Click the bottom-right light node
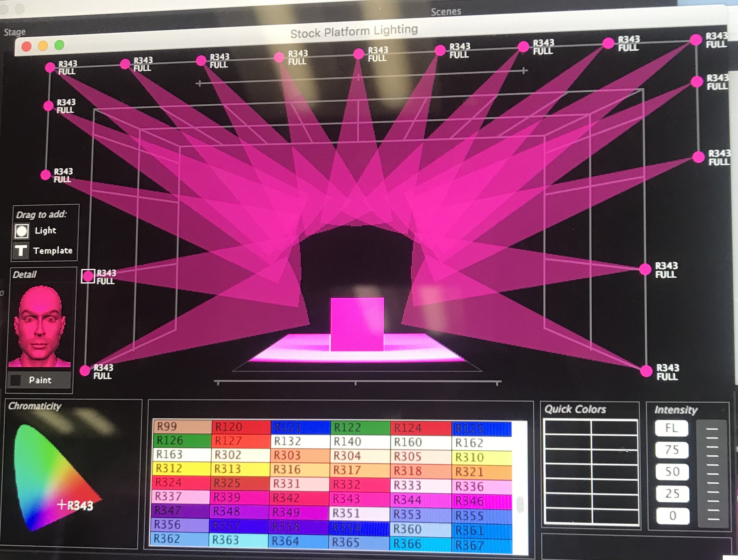 coord(646,371)
